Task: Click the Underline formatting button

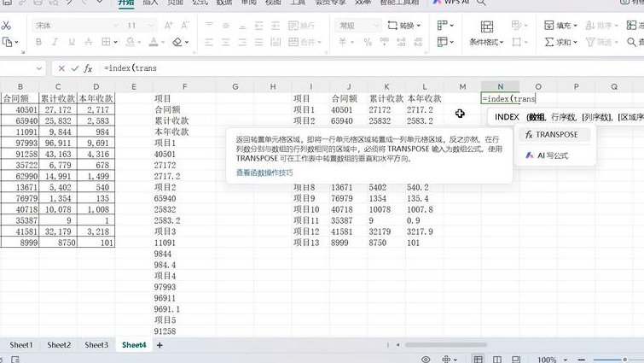Action: (72, 42)
